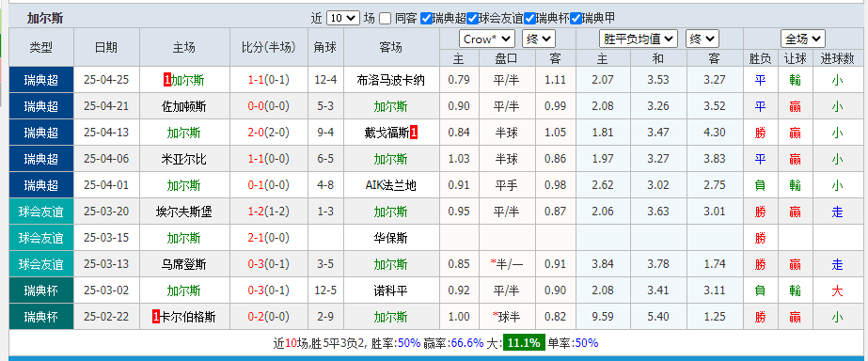Open the 0-3(0-1) score on 25-03-13
This screenshot has height=361, width=868.
pos(268,265)
